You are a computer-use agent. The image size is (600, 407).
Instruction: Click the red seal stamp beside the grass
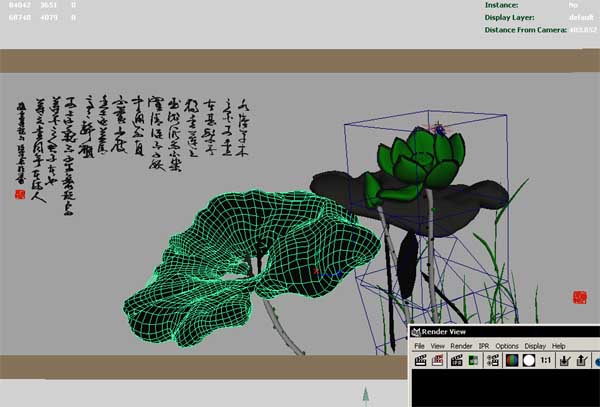coord(580,297)
